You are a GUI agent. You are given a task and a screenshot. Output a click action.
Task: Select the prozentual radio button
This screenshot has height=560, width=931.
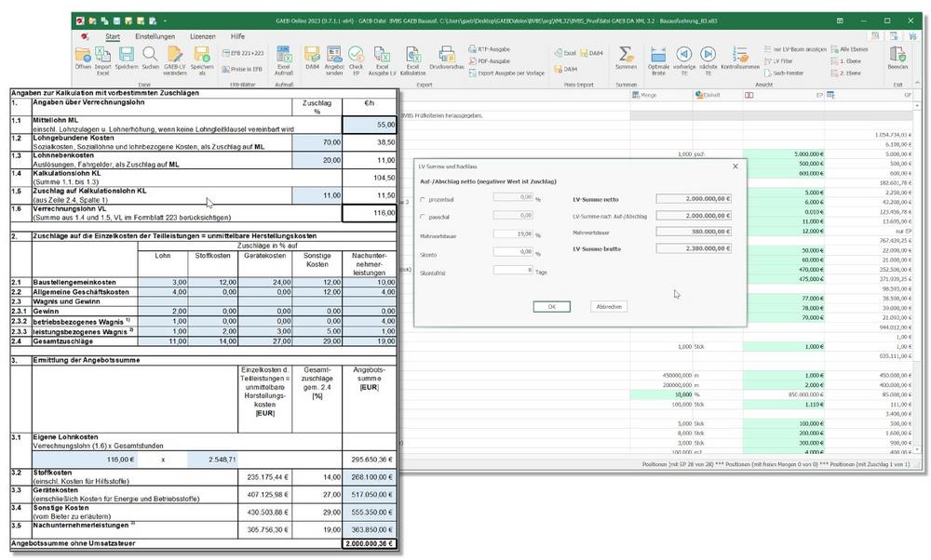[x=425, y=198]
